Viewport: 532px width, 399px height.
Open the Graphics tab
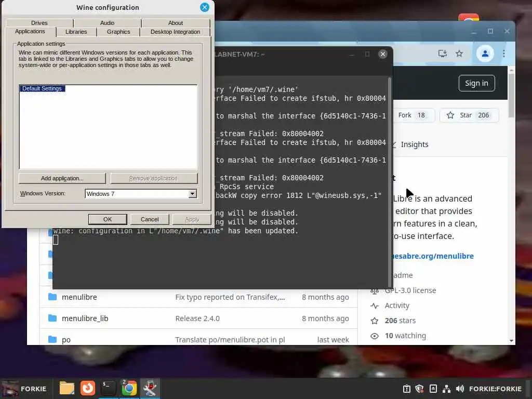point(118,32)
